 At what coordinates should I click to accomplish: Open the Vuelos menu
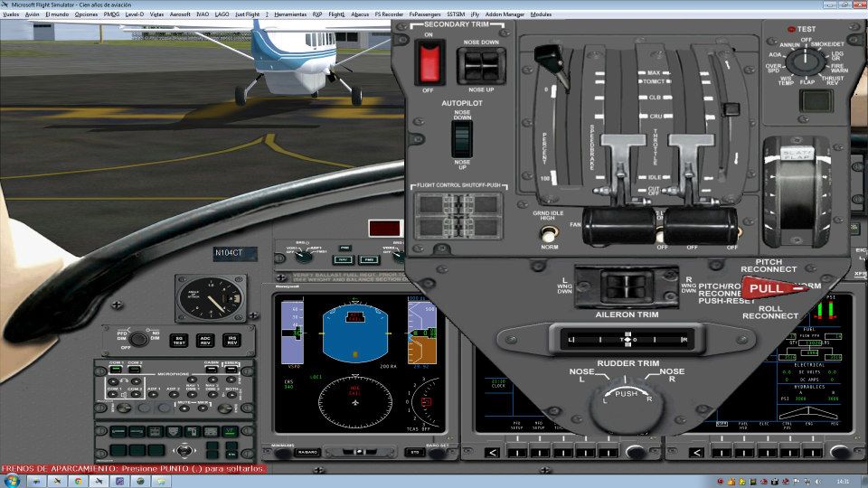(11, 14)
